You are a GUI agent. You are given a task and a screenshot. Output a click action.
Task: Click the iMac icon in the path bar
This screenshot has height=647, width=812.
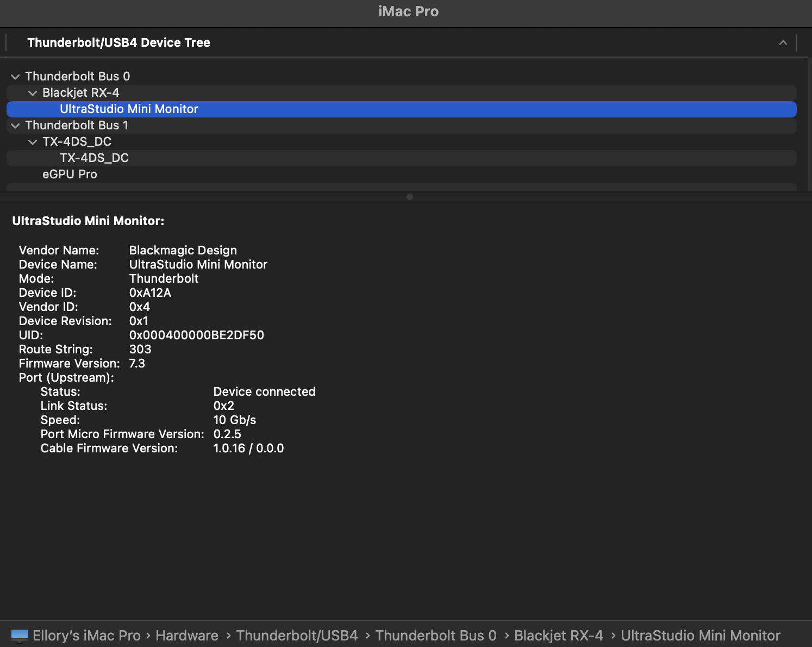(x=20, y=636)
